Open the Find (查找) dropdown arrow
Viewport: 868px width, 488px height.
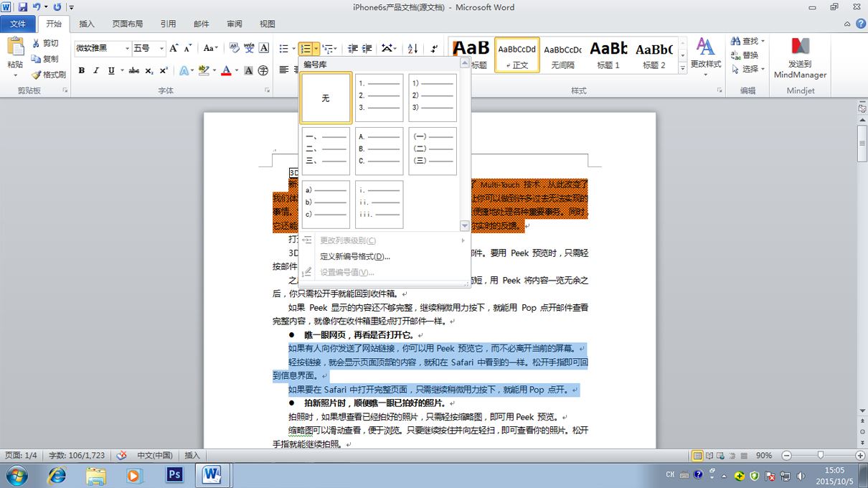(x=763, y=42)
